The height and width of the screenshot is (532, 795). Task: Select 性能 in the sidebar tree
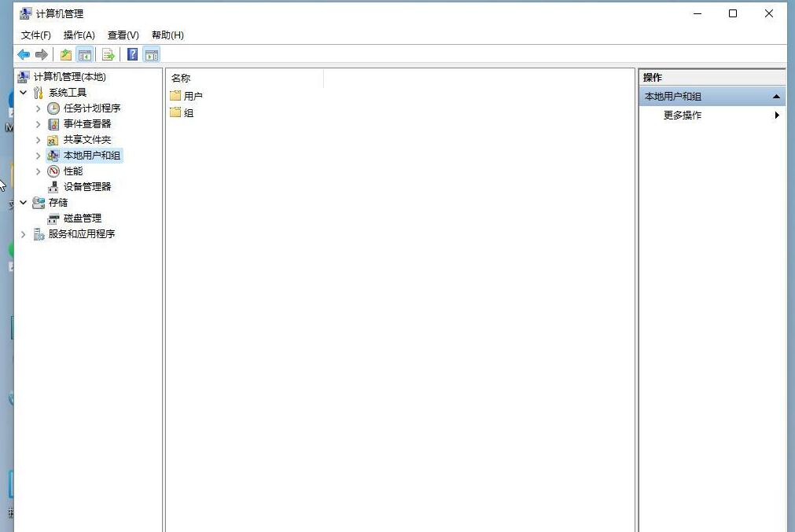(x=72, y=171)
